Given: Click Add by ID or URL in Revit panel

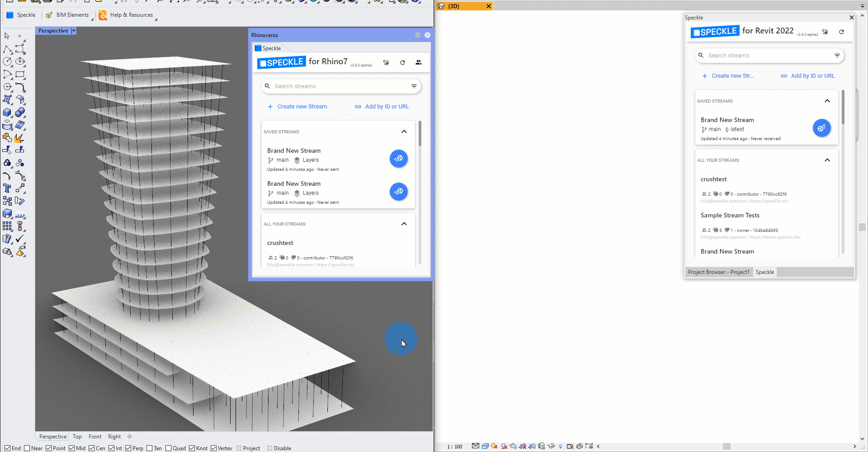Looking at the screenshot, I should (808, 76).
